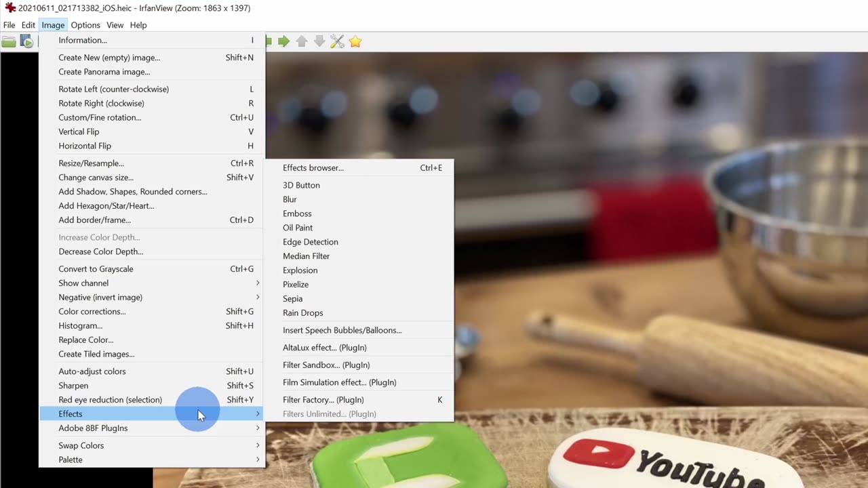The height and width of the screenshot is (488, 868).
Task: Click the Open folder toolbar icon
Action: [x=8, y=42]
